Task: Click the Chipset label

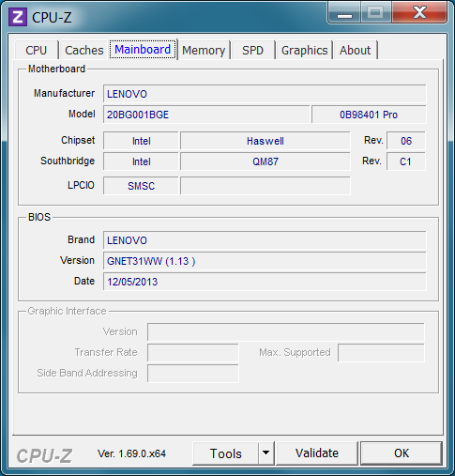Action: tap(78, 140)
